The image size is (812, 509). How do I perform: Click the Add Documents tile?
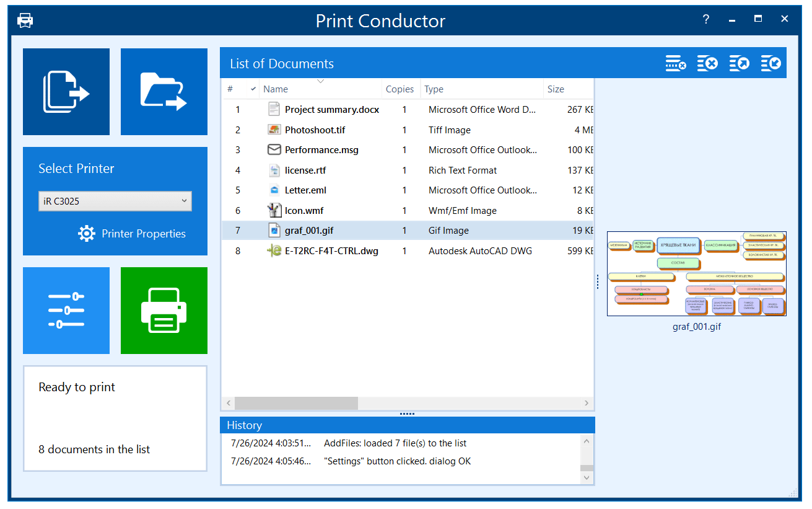click(66, 92)
